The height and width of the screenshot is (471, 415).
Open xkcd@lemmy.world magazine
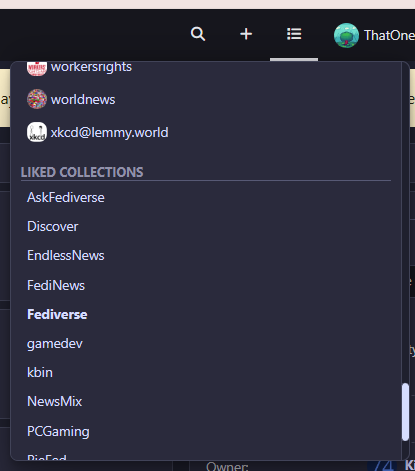click(x=109, y=132)
